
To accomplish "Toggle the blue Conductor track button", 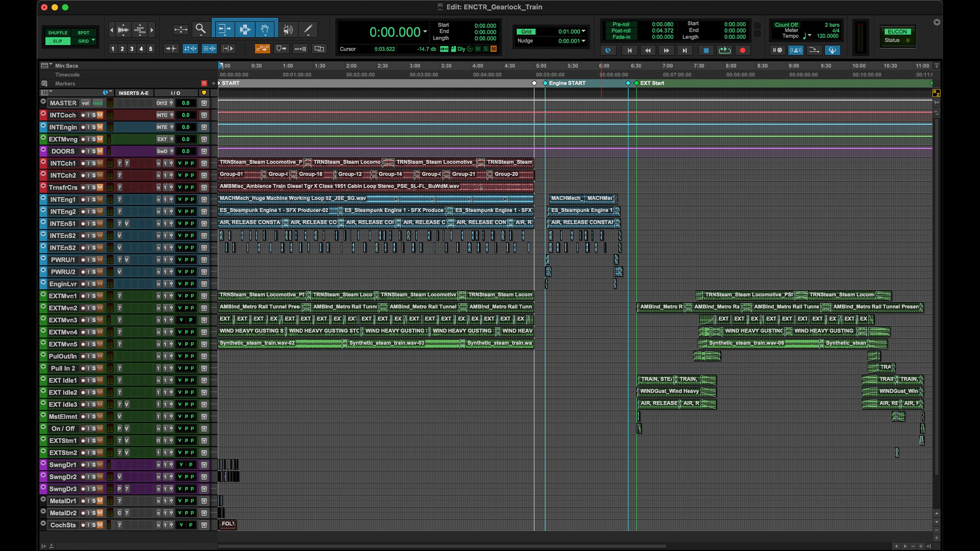I will click(832, 50).
